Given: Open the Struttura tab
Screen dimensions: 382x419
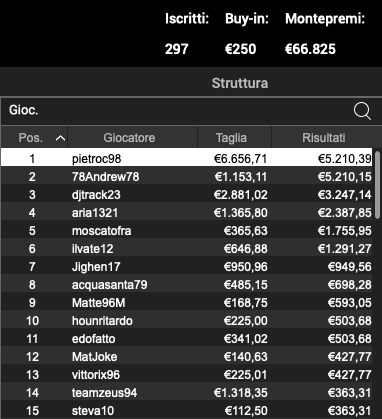Looking at the screenshot, I should pyautogui.click(x=240, y=83).
